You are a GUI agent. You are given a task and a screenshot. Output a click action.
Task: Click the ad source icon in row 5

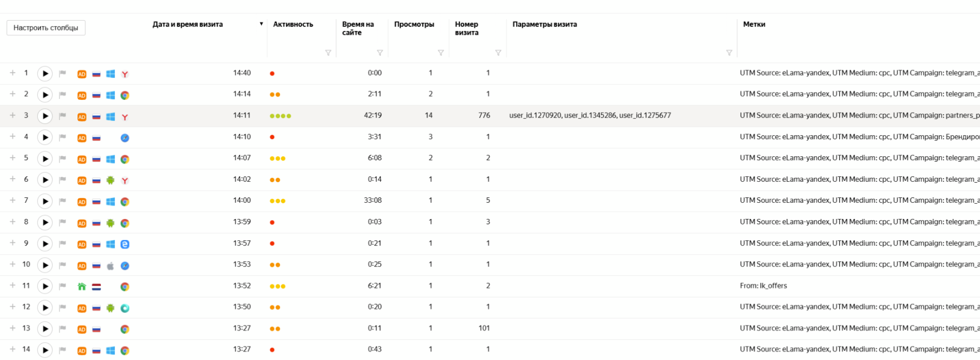click(x=82, y=159)
